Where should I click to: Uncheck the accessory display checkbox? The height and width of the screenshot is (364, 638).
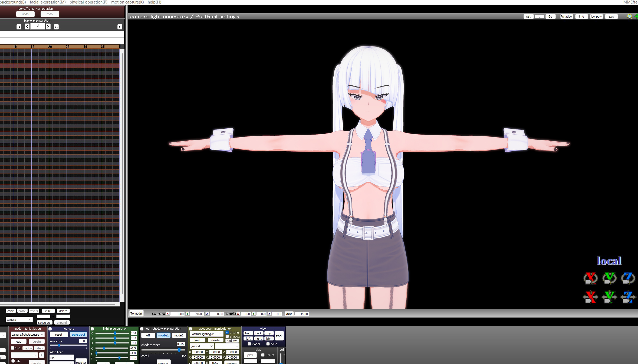tap(227, 332)
